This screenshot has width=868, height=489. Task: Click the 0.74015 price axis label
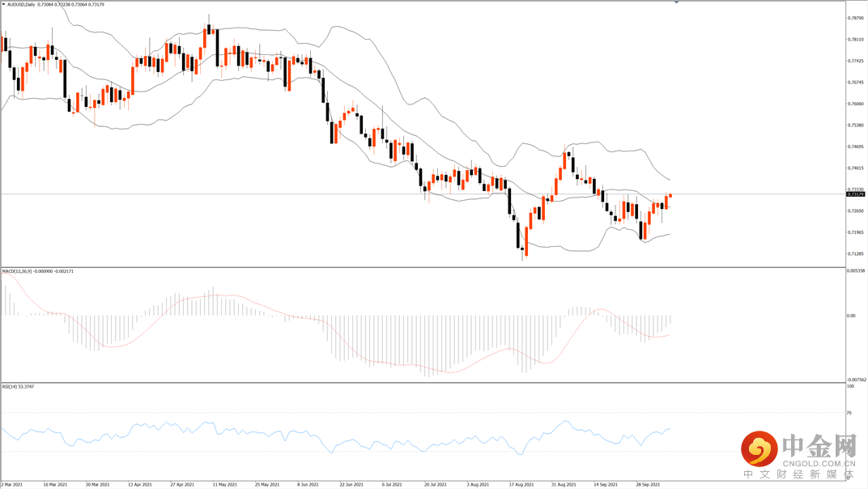click(856, 168)
